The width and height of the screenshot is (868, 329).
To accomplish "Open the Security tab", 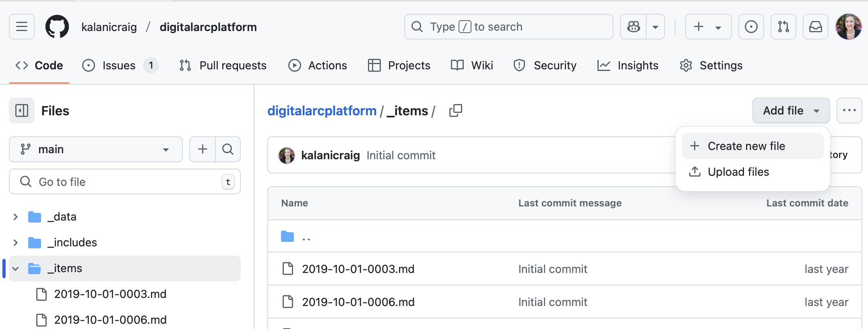I will pos(545,65).
